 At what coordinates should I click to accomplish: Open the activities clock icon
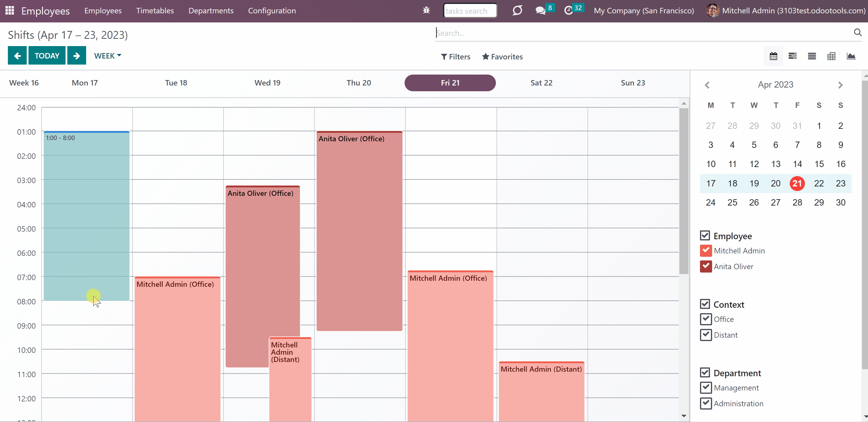pyautogui.click(x=568, y=10)
